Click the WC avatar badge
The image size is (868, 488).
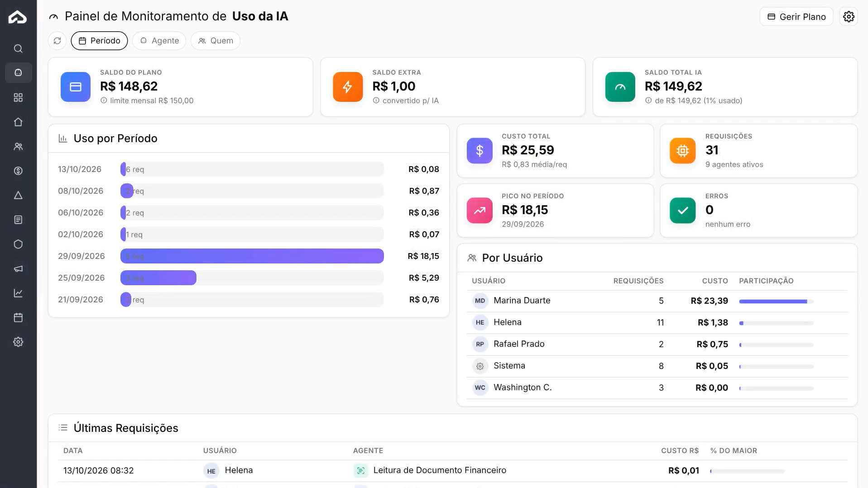[480, 388]
